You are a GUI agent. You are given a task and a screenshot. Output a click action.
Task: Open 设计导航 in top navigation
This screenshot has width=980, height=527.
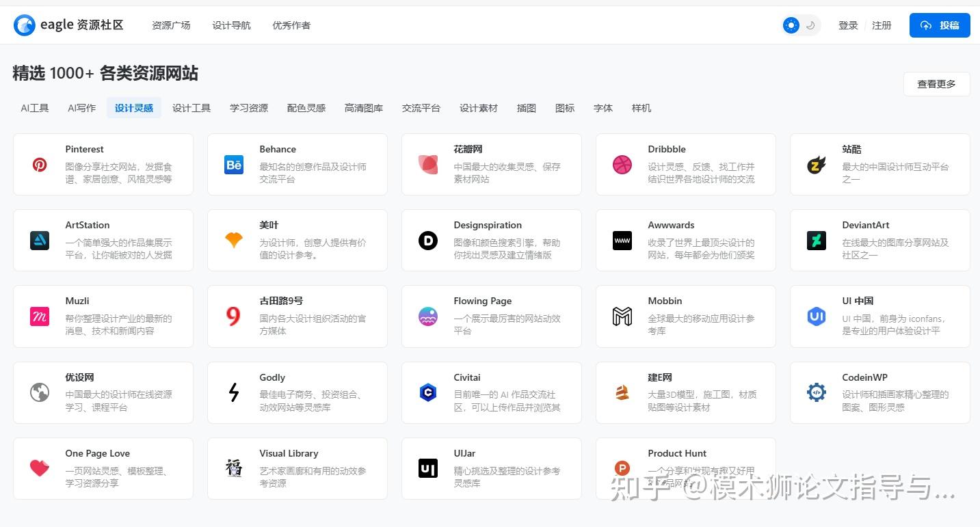tap(231, 25)
